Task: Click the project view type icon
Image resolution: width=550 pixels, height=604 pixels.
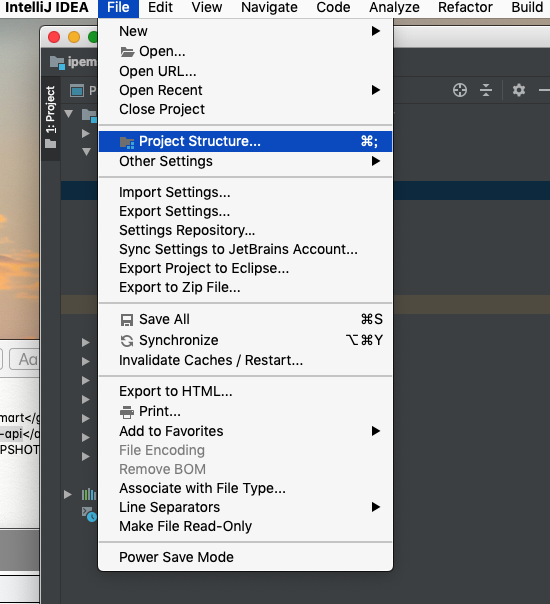Action: click(x=77, y=91)
